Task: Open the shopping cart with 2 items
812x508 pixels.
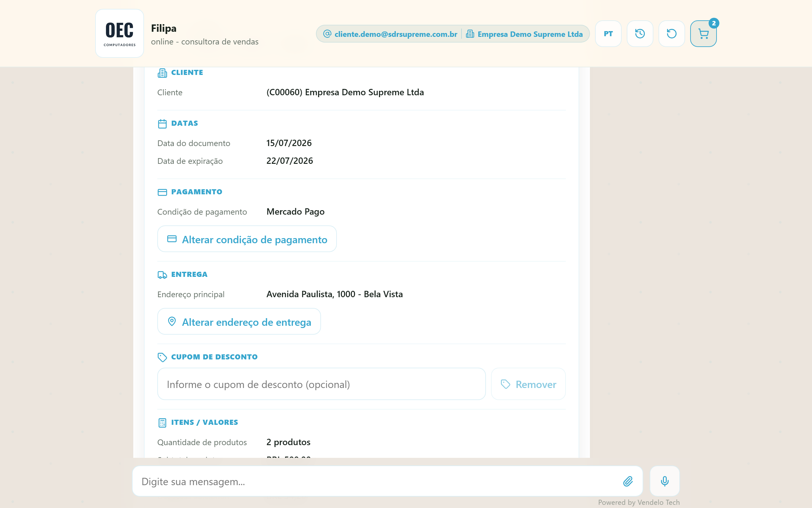Action: tap(703, 34)
